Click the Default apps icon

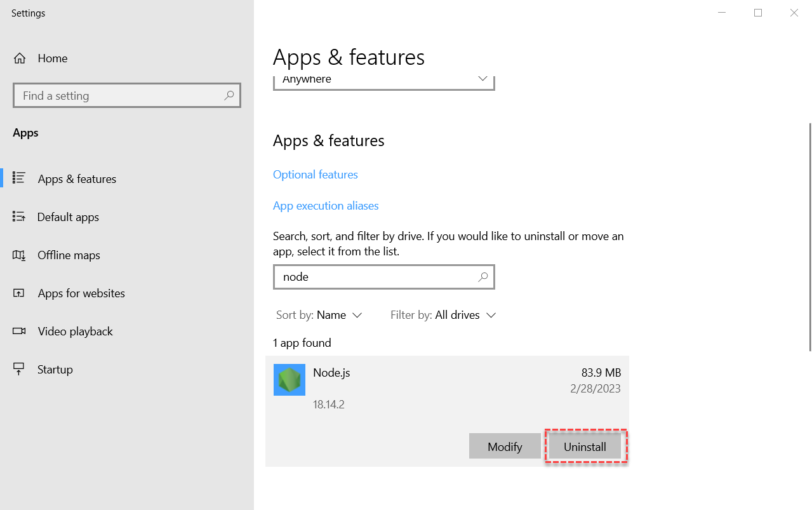(19, 217)
